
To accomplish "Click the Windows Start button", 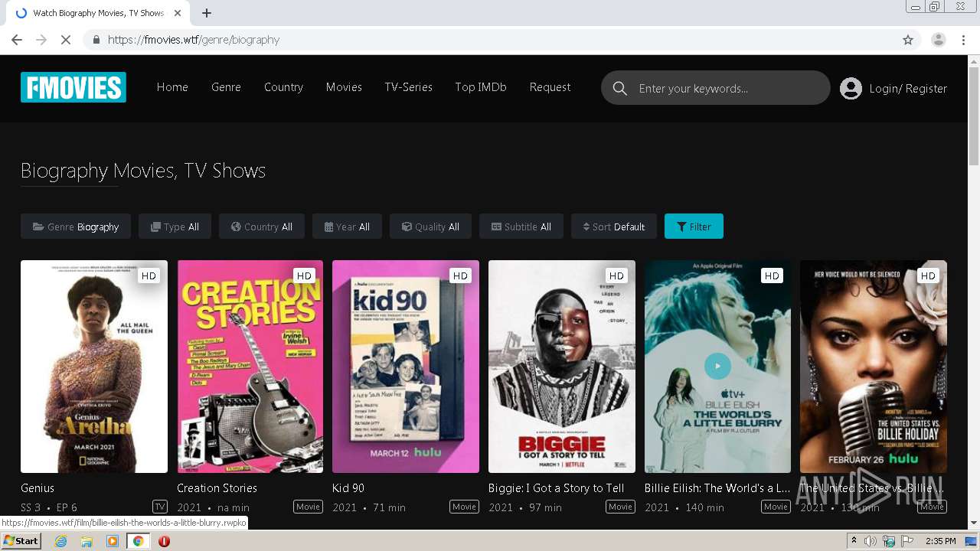I will tap(21, 541).
